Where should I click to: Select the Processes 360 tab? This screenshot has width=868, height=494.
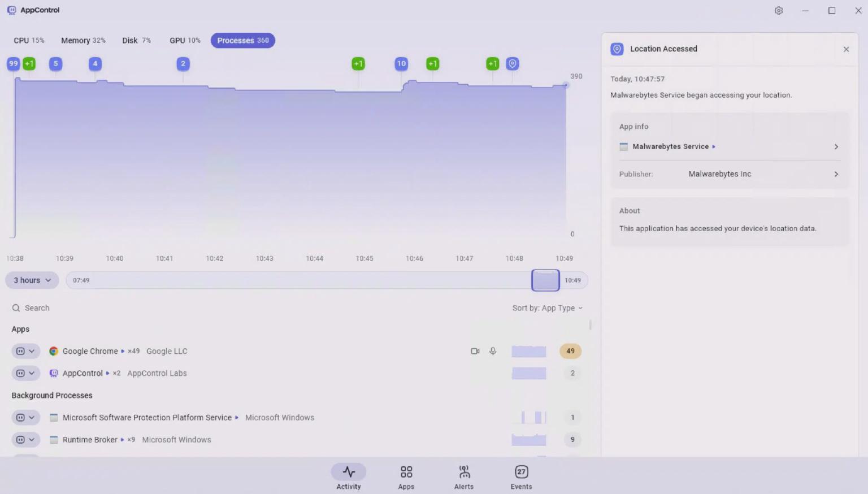click(243, 41)
